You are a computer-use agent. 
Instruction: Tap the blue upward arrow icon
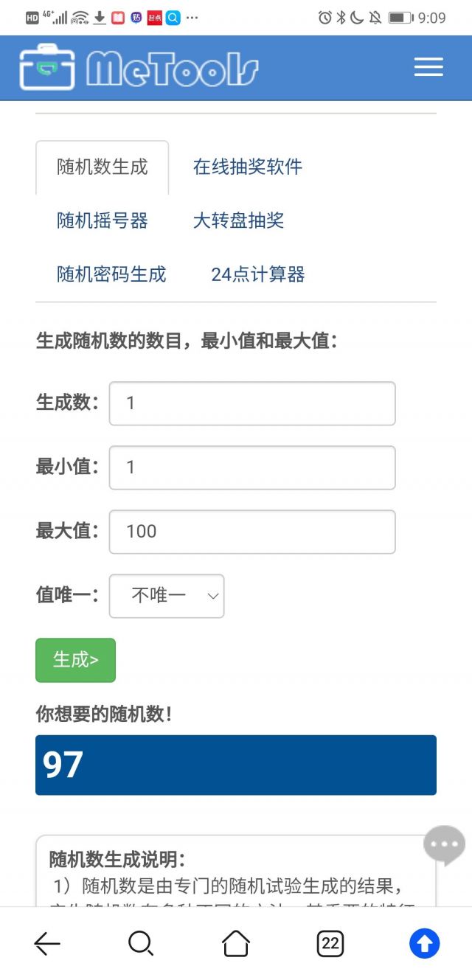point(425,943)
